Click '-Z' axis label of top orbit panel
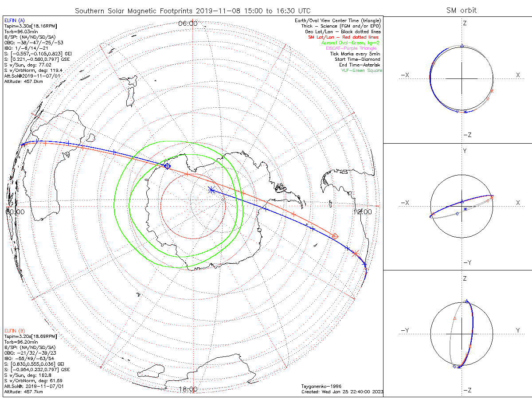The height and width of the screenshot is (399, 532). (x=467, y=135)
